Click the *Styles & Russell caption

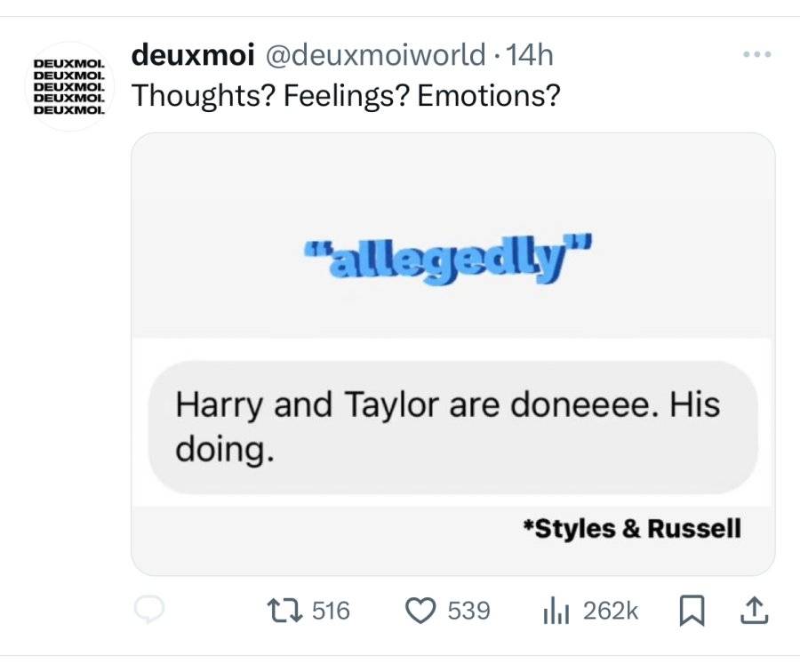[x=632, y=529]
